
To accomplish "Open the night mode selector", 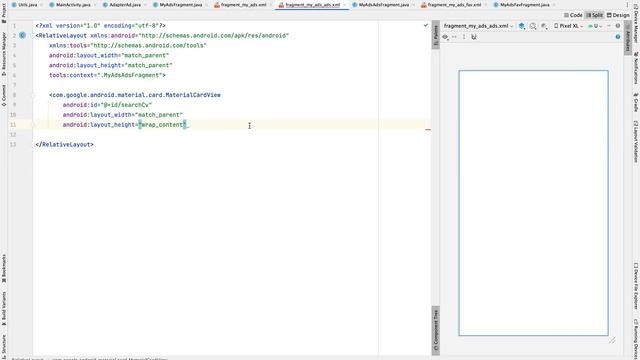I will [544, 26].
